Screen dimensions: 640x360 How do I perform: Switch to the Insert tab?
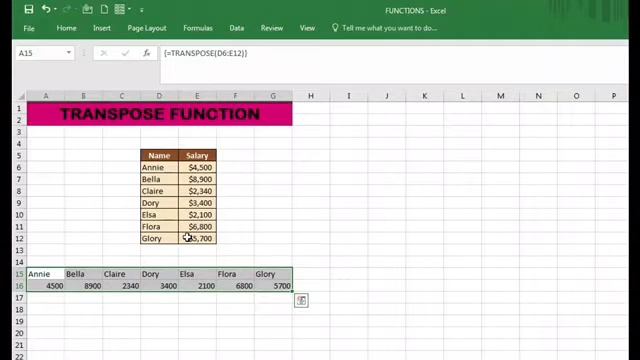[x=102, y=28]
